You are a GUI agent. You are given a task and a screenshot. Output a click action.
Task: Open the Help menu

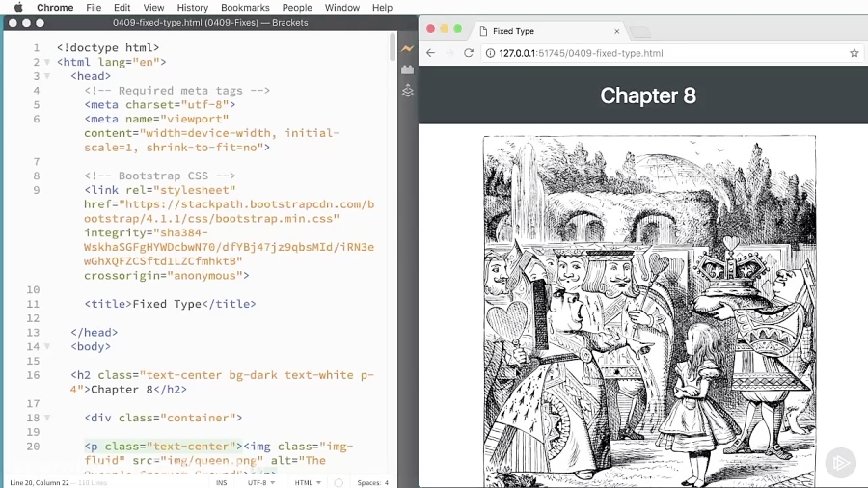point(382,7)
